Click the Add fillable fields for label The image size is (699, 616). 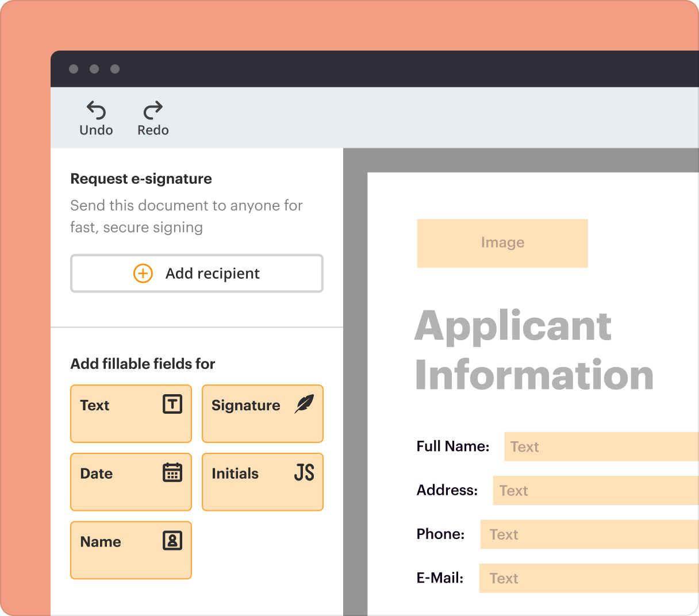pyautogui.click(x=142, y=364)
